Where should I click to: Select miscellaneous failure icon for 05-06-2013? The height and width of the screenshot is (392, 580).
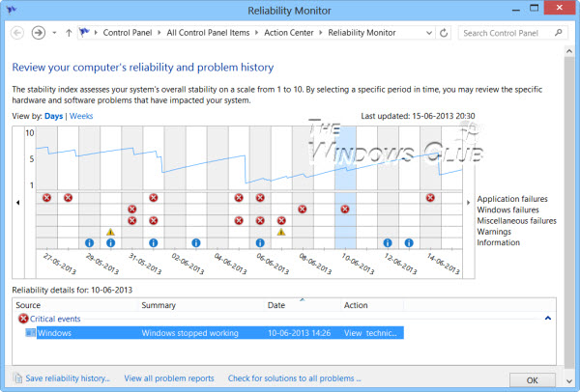[239, 220]
